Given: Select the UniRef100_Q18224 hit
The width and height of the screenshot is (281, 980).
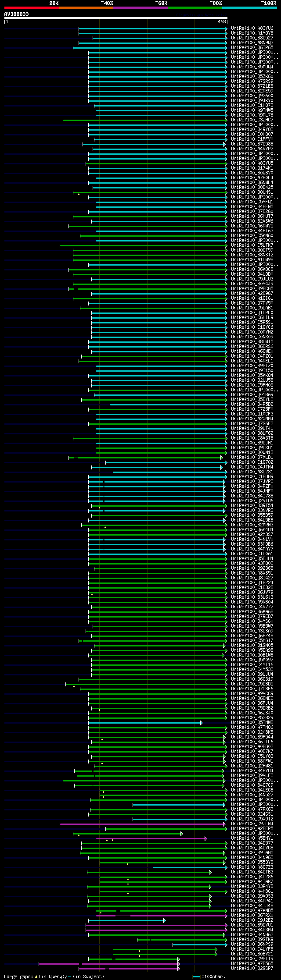Looking at the screenshot, I should click(x=252, y=582).
